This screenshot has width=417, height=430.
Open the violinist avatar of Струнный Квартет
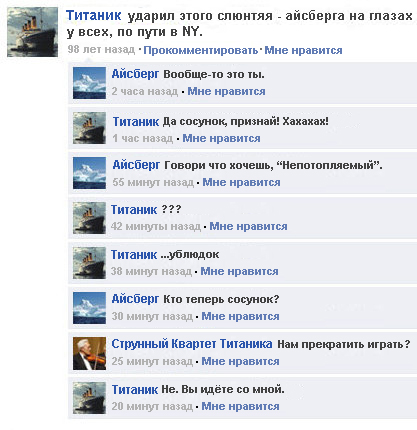pos(89,353)
